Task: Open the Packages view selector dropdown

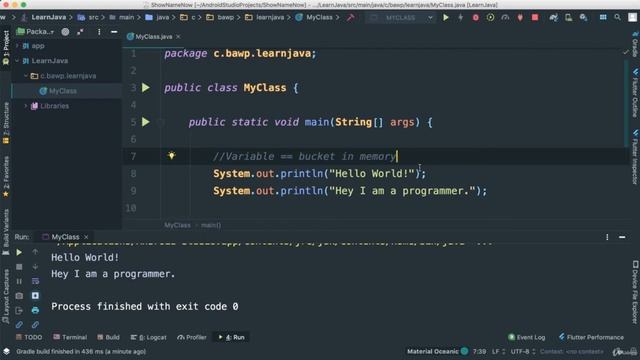Action: point(36,31)
